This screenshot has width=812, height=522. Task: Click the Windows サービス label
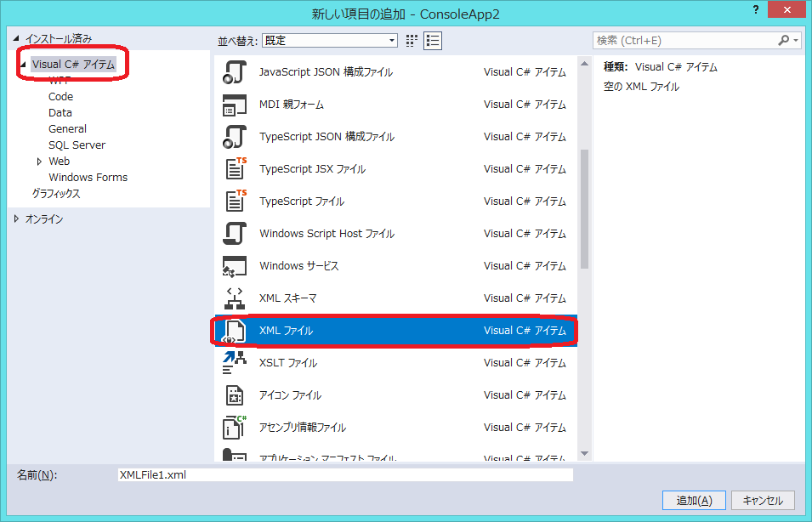click(x=298, y=266)
